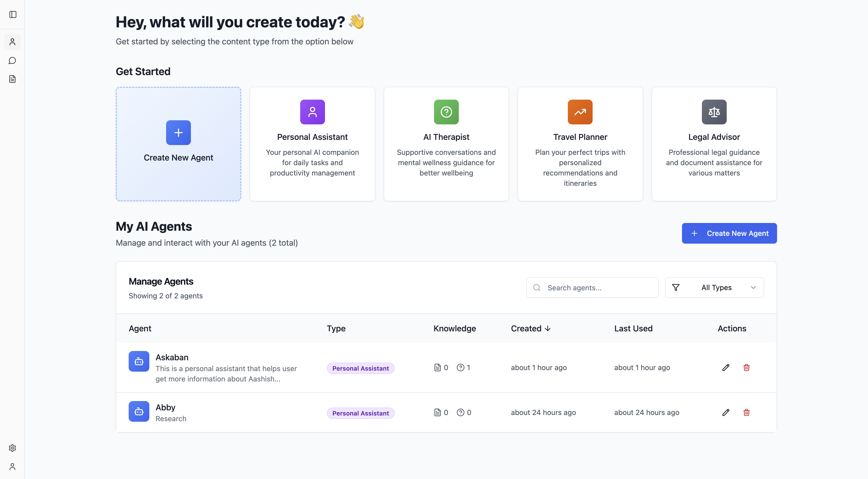Click Askaban's Last Used 'about 1 hour ago' cell
868x479 pixels.
click(x=642, y=368)
